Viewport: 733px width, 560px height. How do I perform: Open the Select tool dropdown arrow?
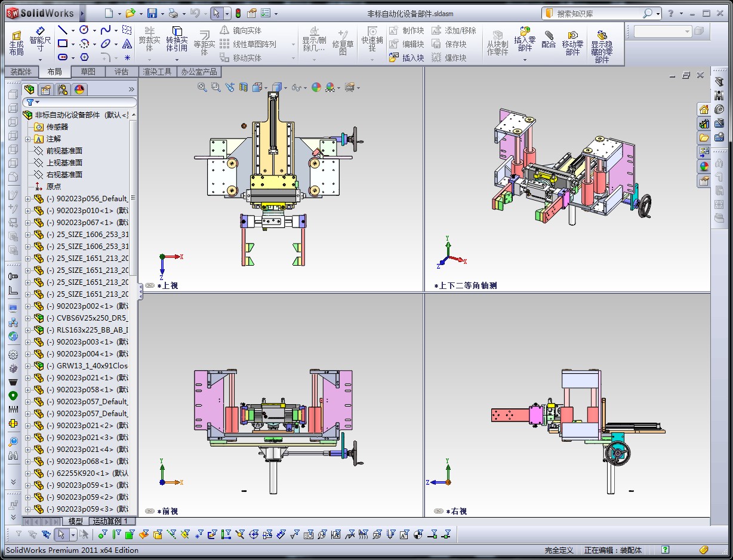[227, 13]
